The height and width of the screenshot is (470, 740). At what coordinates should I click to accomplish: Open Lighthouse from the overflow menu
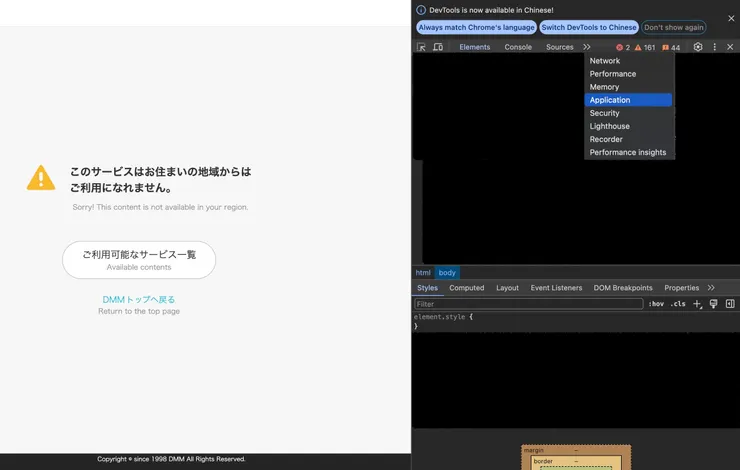pyautogui.click(x=628, y=126)
